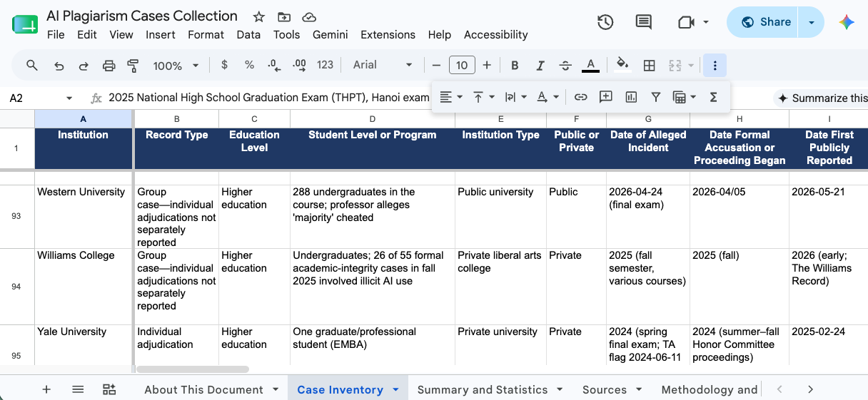Viewport: 868px width, 400px height.
Task: Insert a chart
Action: coord(631,97)
